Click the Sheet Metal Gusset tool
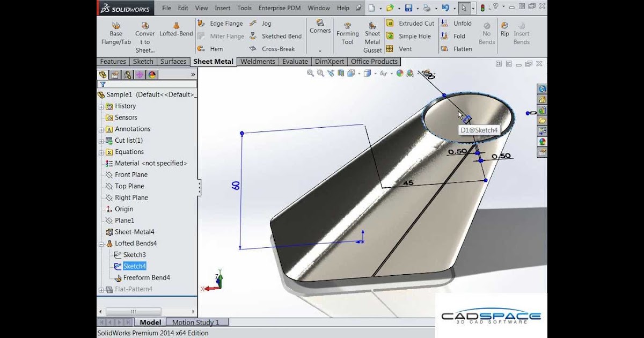The height and width of the screenshot is (338, 644). point(372,37)
